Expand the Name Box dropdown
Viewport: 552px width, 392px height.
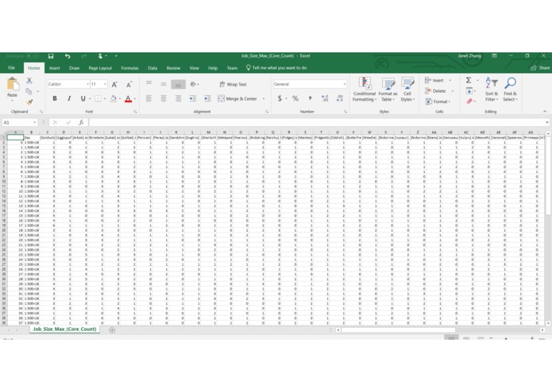pos(34,122)
